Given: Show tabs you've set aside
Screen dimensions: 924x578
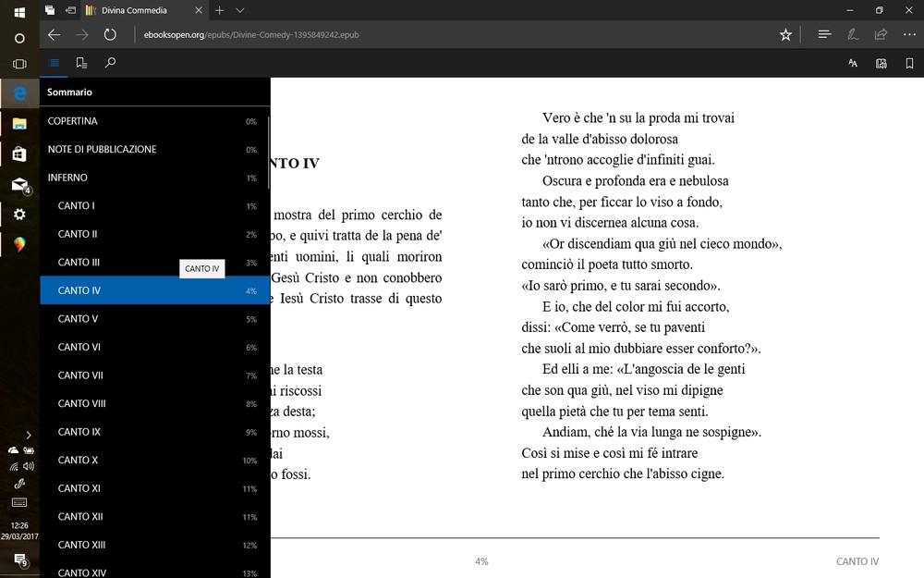Looking at the screenshot, I should (50, 10).
